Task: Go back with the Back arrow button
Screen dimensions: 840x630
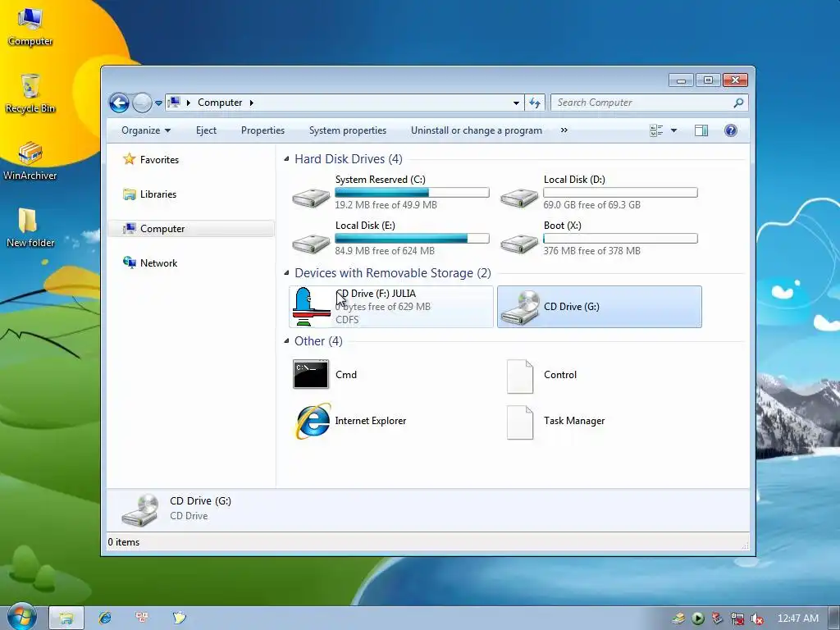Action: pyautogui.click(x=119, y=103)
